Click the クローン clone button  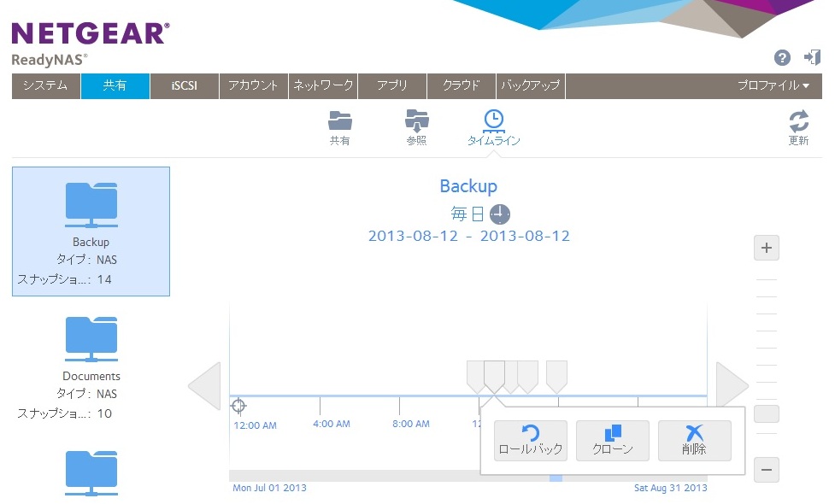tap(613, 441)
